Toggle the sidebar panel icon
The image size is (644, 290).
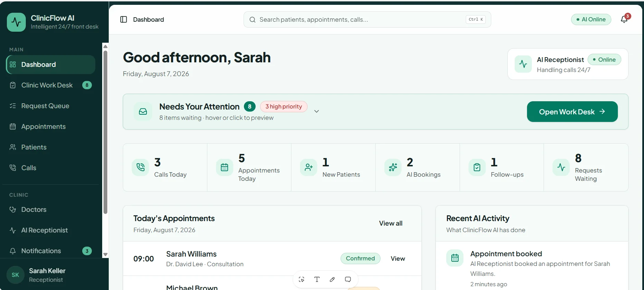pyautogui.click(x=124, y=20)
